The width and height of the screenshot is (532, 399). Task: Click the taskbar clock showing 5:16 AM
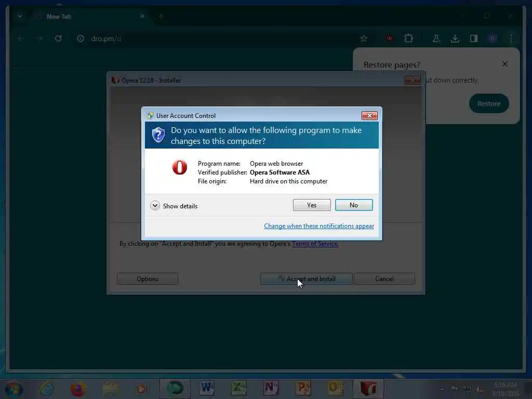(x=506, y=389)
